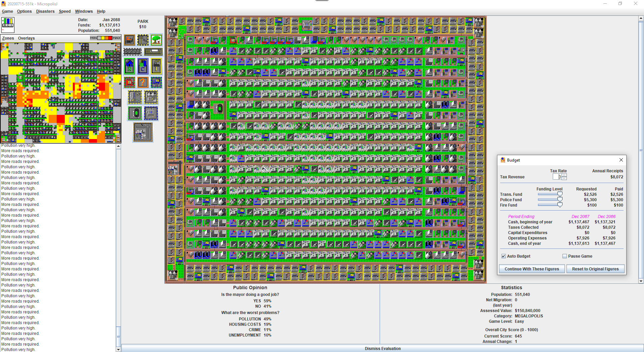Click the MIN–MAX overlay color legend

[x=105, y=38]
